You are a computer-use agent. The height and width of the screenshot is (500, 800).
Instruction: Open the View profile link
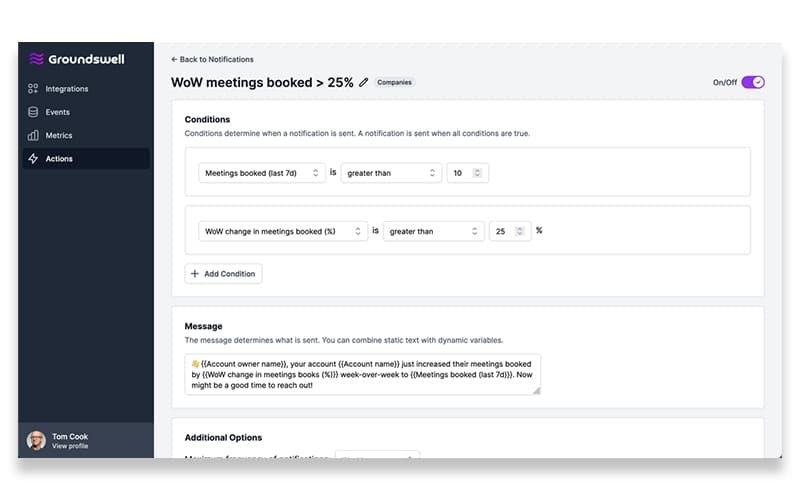pos(70,446)
